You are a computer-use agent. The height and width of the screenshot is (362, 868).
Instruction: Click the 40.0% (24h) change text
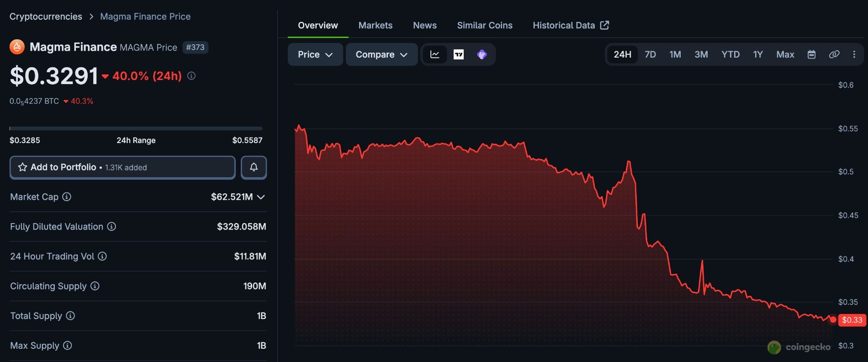tap(147, 76)
